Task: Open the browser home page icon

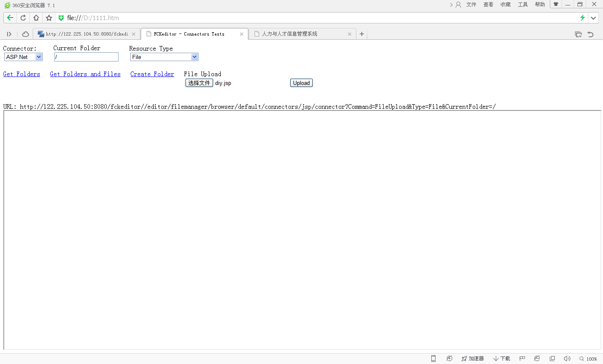Action: 36,18
